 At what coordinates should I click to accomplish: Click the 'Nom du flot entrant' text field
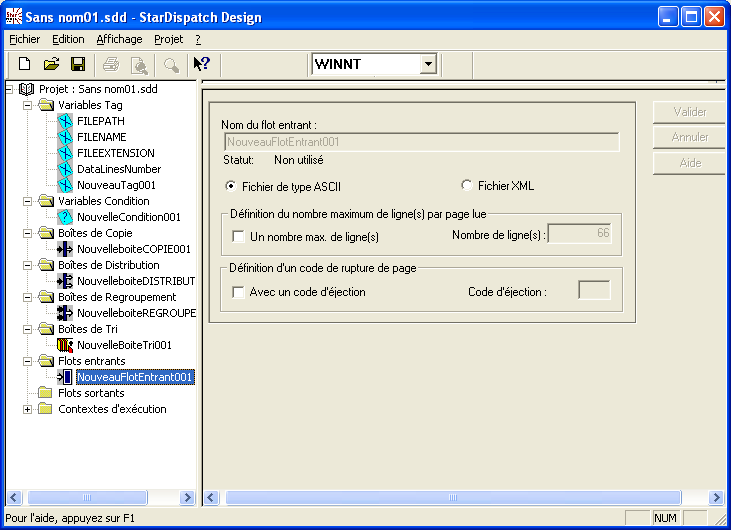click(421, 142)
